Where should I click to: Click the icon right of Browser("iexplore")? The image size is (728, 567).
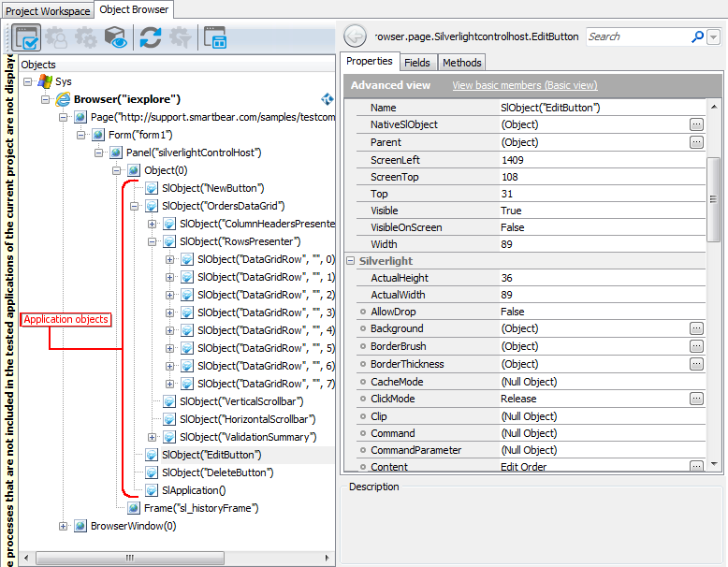328,99
